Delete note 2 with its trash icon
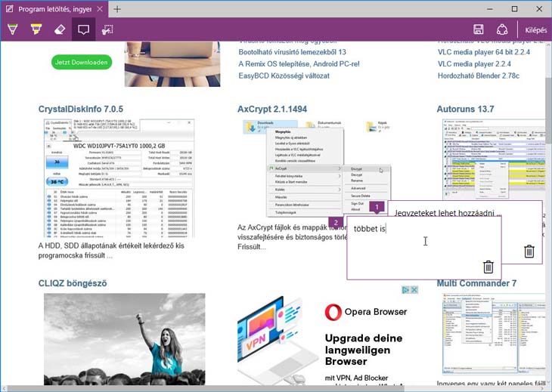 (488, 267)
